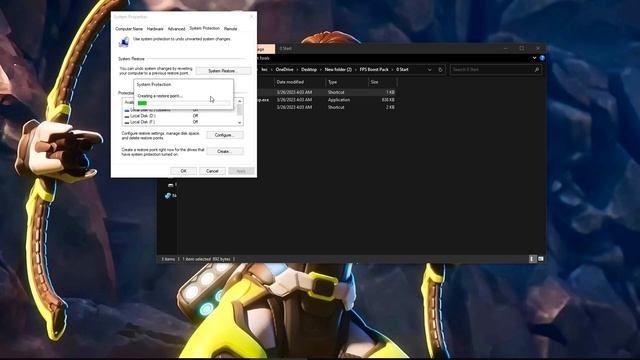The width and height of the screenshot is (640, 360).
Task: Click Desktop in Explorer address bar
Action: [309, 70]
